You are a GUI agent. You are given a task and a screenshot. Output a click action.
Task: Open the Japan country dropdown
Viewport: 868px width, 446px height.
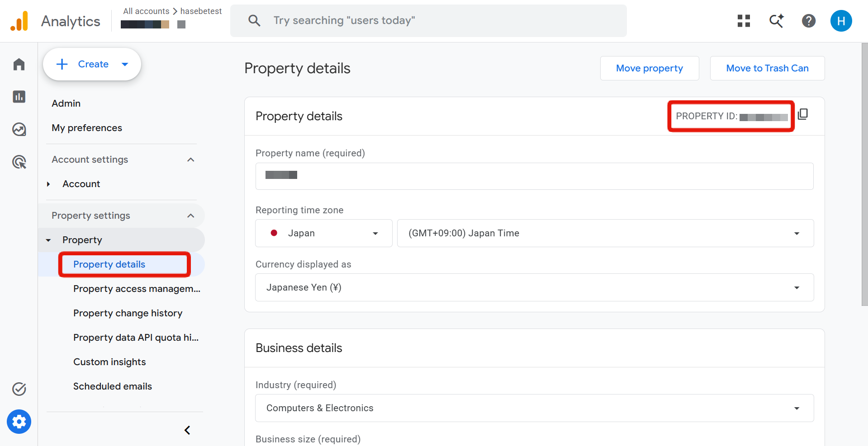tap(324, 233)
